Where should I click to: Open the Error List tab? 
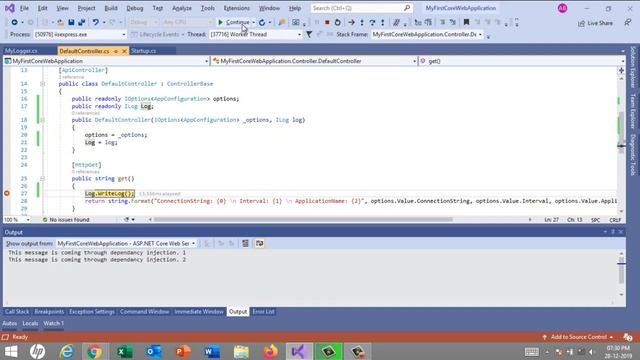click(x=263, y=311)
